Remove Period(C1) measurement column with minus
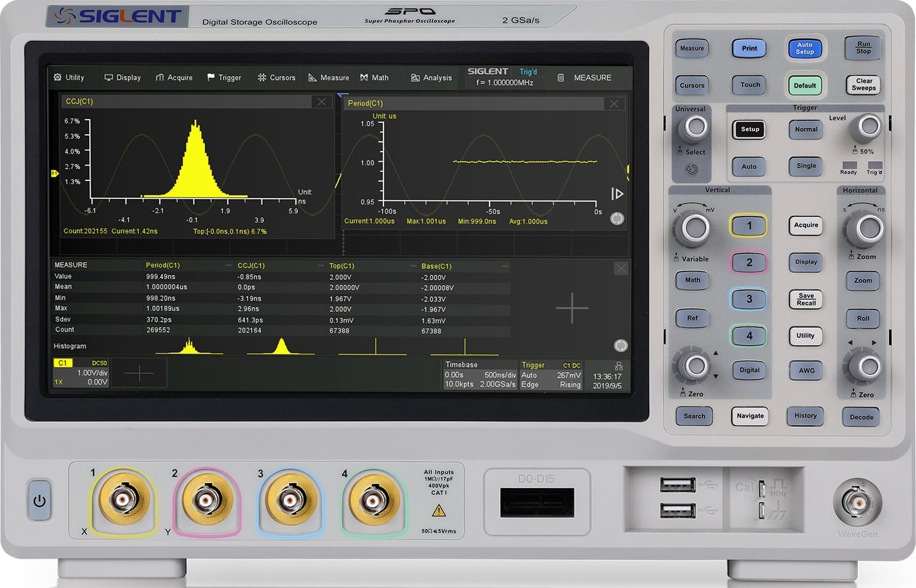The image size is (916, 588). pyautogui.click(x=229, y=265)
